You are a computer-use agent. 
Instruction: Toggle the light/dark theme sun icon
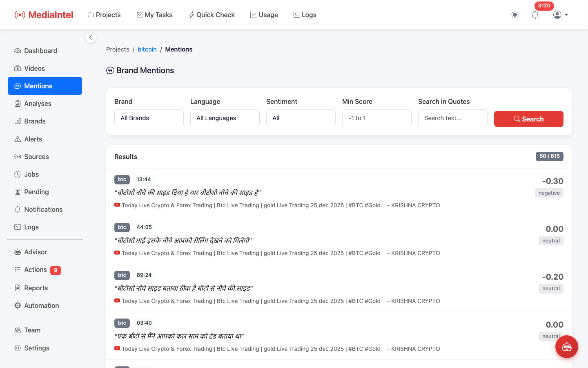pyautogui.click(x=514, y=15)
